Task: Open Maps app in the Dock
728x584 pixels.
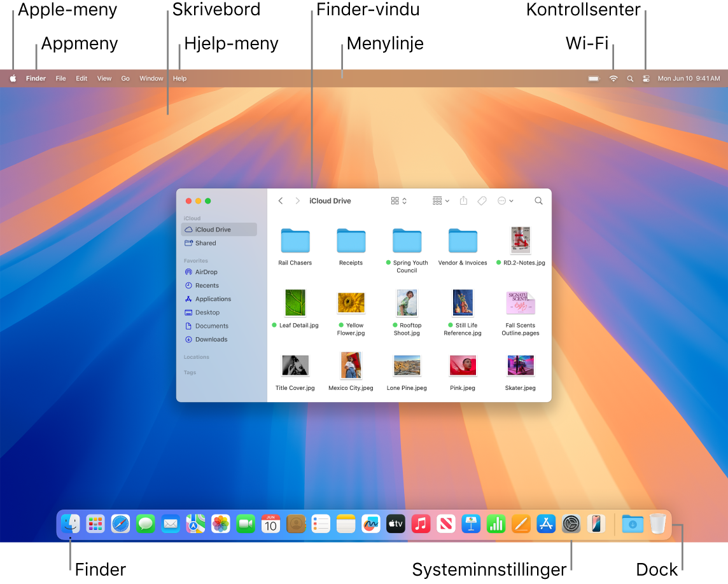Action: click(x=196, y=524)
